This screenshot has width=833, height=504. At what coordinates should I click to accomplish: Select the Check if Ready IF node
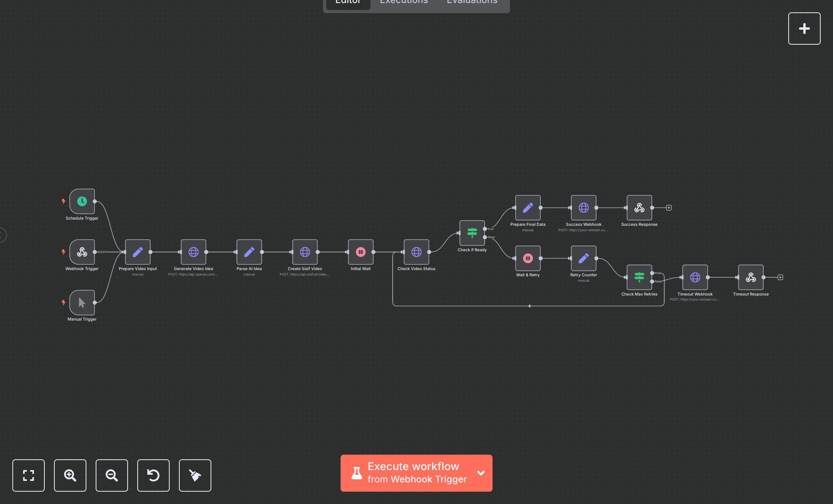472,233
